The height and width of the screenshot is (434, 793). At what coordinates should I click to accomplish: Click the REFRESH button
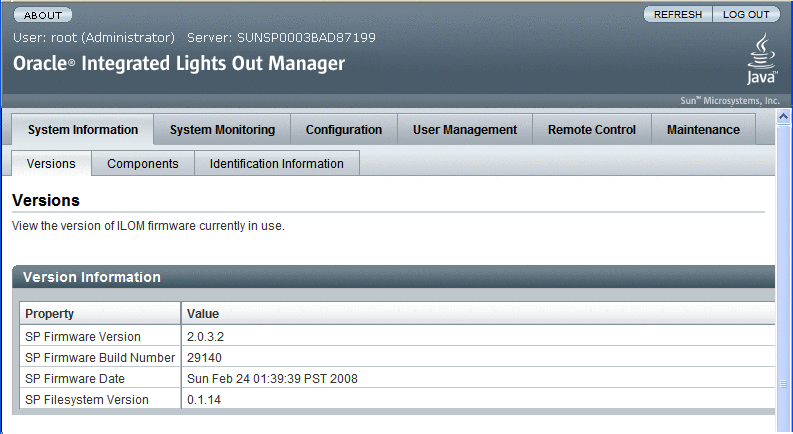[x=678, y=15]
